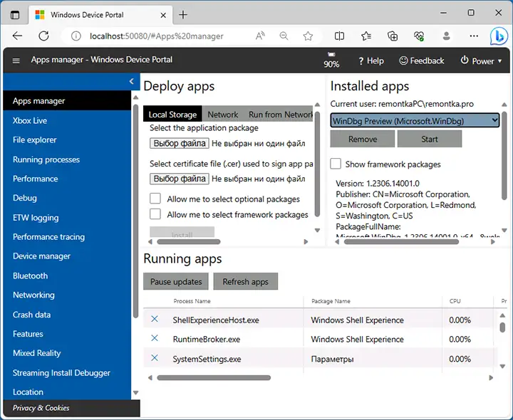The image size is (513, 420).
Task: Open Crash data in the sidebar
Action: [x=67, y=315]
